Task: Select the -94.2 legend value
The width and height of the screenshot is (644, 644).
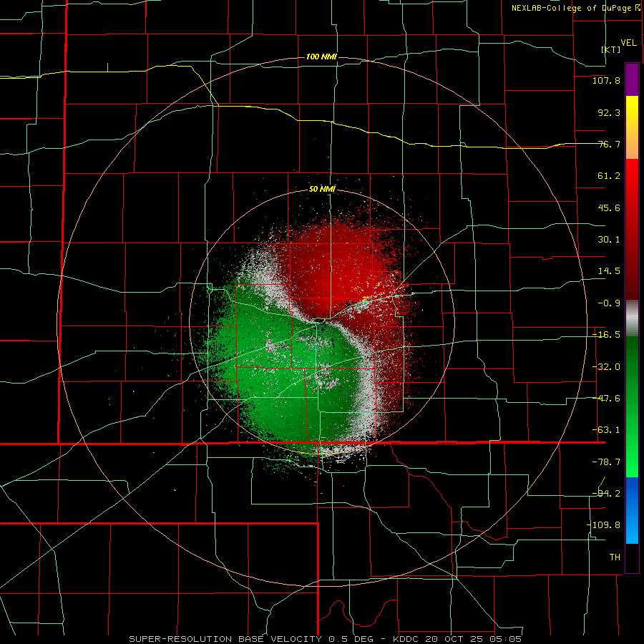Action: click(606, 493)
